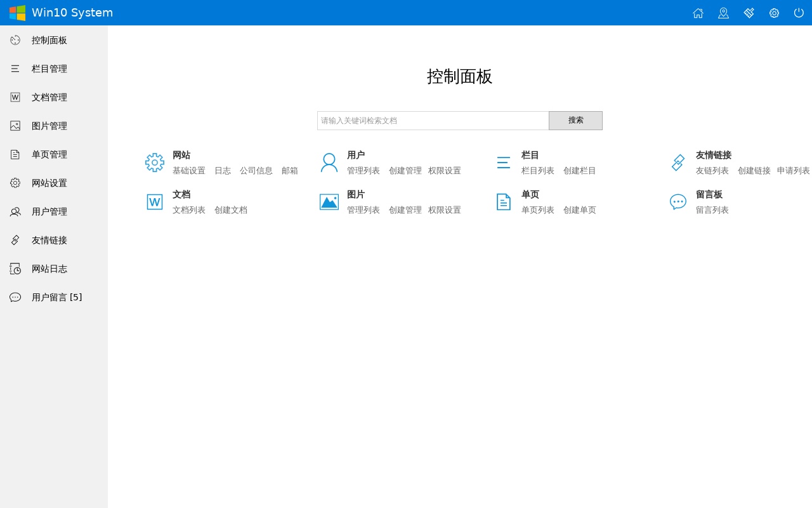Click the page icon beside 单页
812x508 pixels.
click(504, 202)
